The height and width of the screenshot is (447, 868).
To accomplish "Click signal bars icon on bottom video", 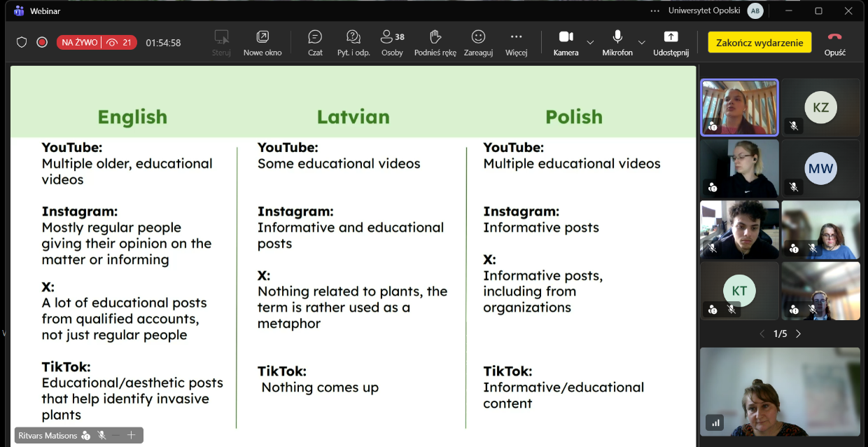I will [715, 422].
